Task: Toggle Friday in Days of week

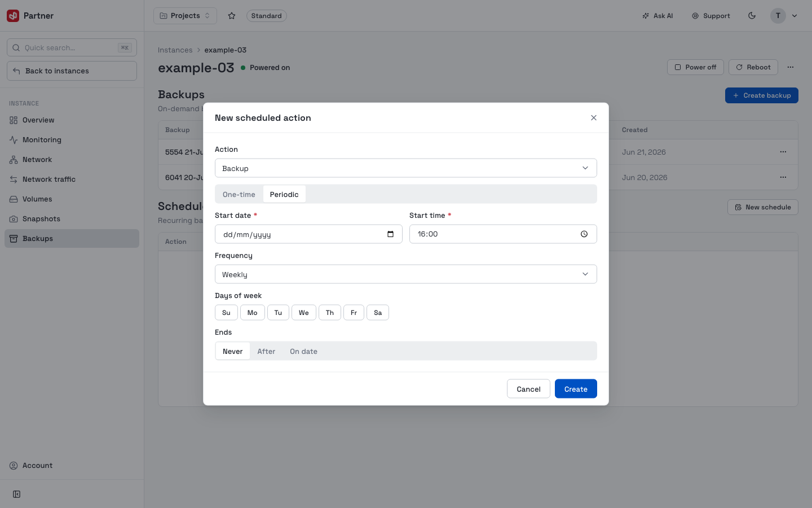Action: point(354,313)
